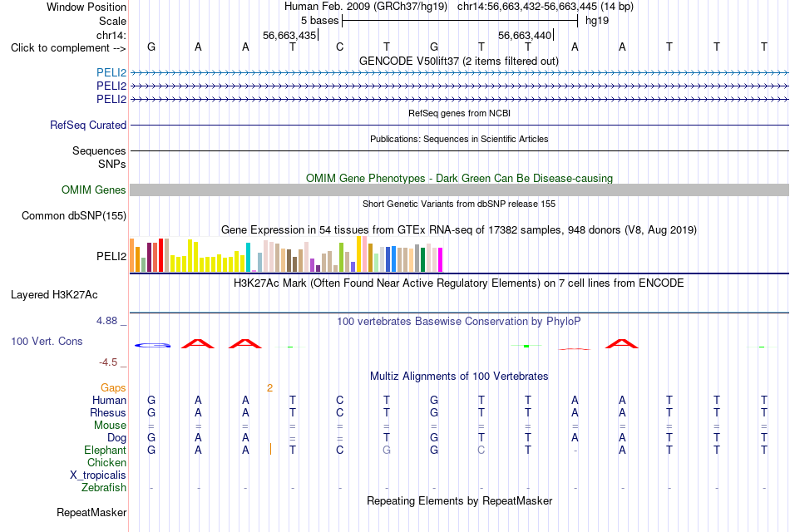Image resolution: width=790 pixels, height=532 pixels.
Task: Select the X_tropicalis species label
Action: click(98, 475)
